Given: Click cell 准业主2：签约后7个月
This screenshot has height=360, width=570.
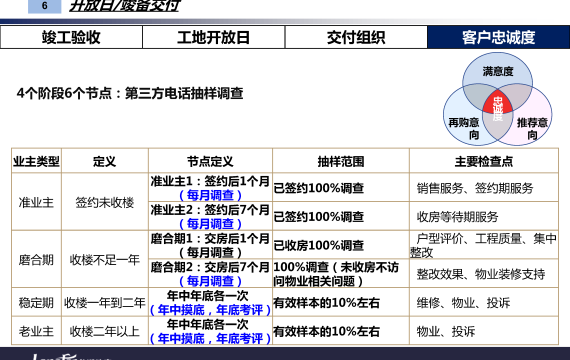Looking at the screenshot, I should pos(210,216).
